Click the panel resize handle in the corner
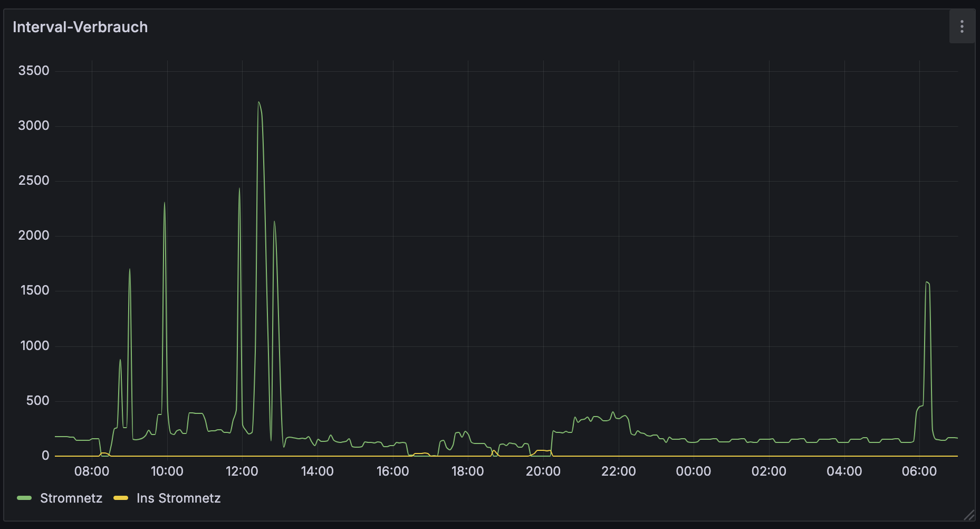The width and height of the screenshot is (980, 529). pyautogui.click(x=969, y=515)
